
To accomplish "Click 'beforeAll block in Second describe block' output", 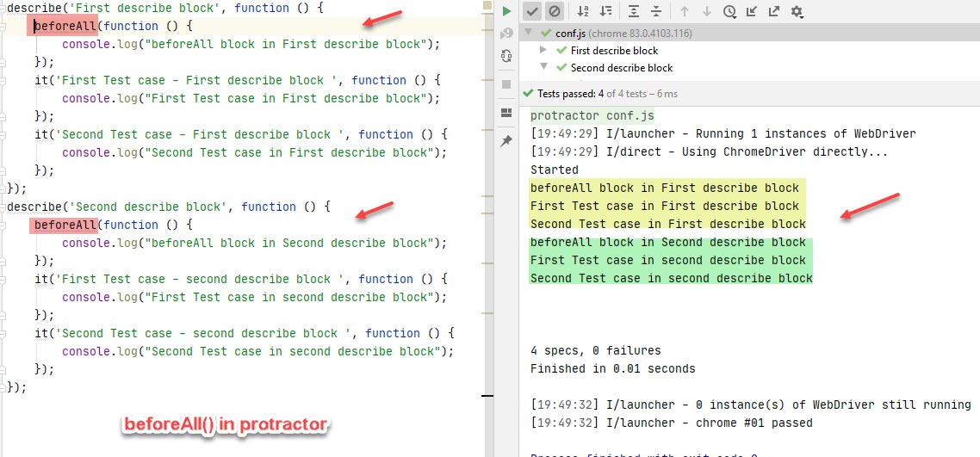I will click(668, 242).
